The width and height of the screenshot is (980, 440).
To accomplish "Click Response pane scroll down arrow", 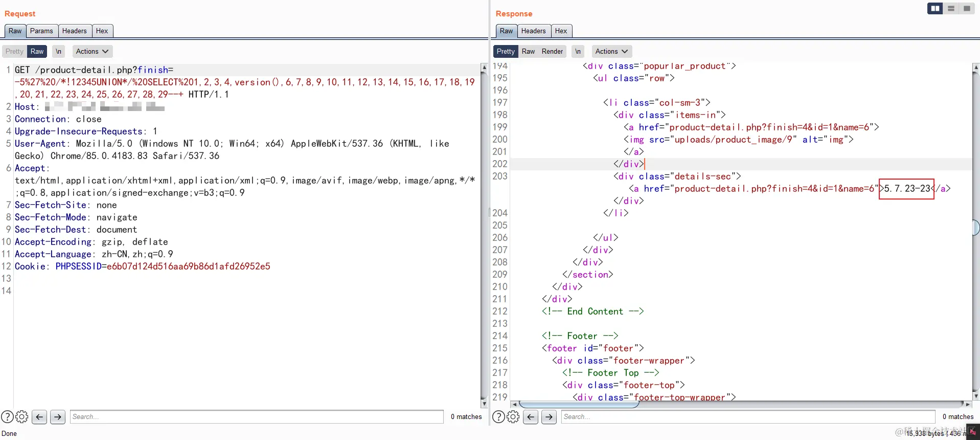I will tap(976, 396).
